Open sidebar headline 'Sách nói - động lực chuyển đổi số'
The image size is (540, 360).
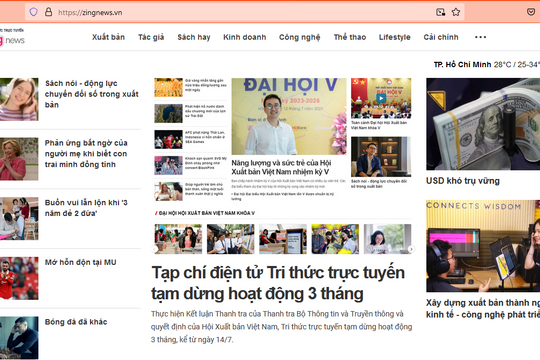pyautogui.click(x=92, y=94)
